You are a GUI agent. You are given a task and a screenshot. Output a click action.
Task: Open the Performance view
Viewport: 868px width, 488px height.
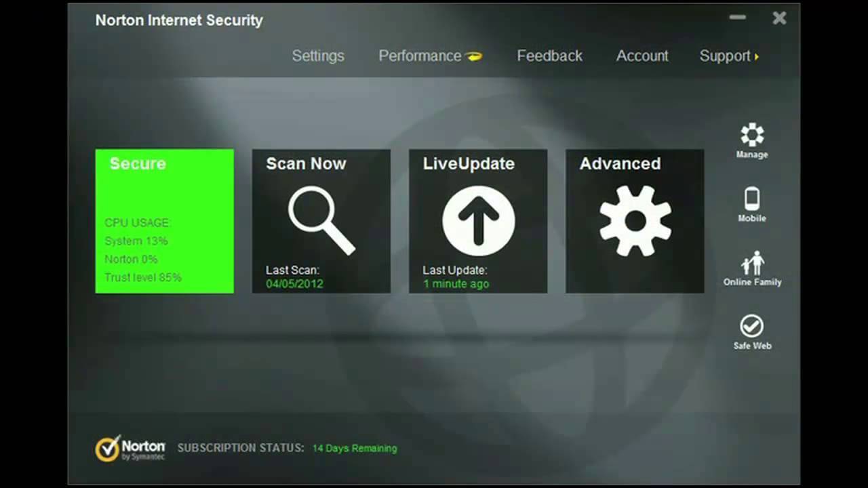420,56
